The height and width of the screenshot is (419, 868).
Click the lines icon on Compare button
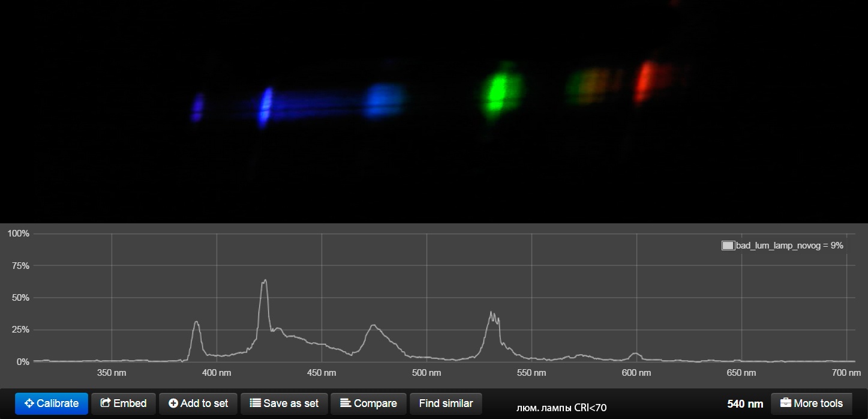pyautogui.click(x=346, y=403)
